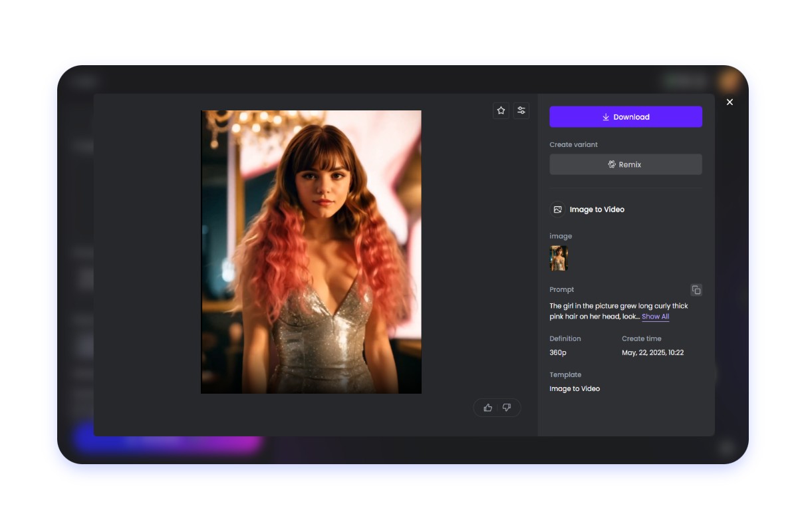Close the image details dialog
The height and width of the screenshot is (532, 798).
tap(730, 102)
